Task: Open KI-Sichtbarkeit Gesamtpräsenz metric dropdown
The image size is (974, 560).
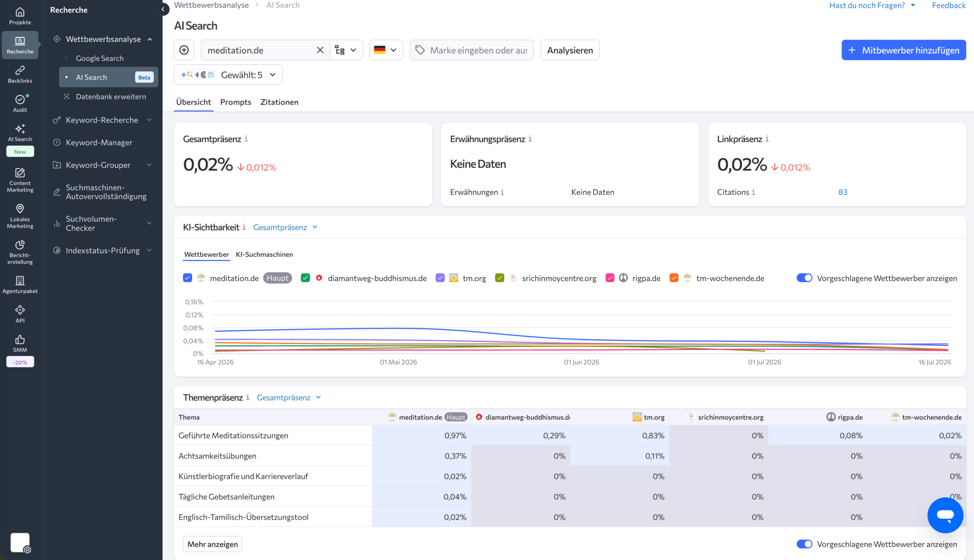Action: click(285, 227)
